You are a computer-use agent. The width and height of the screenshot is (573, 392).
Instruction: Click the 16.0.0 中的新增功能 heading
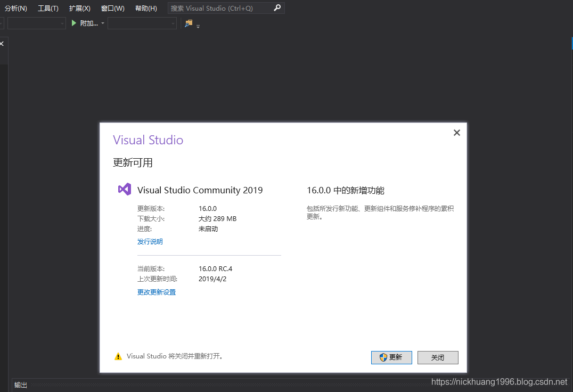point(345,190)
